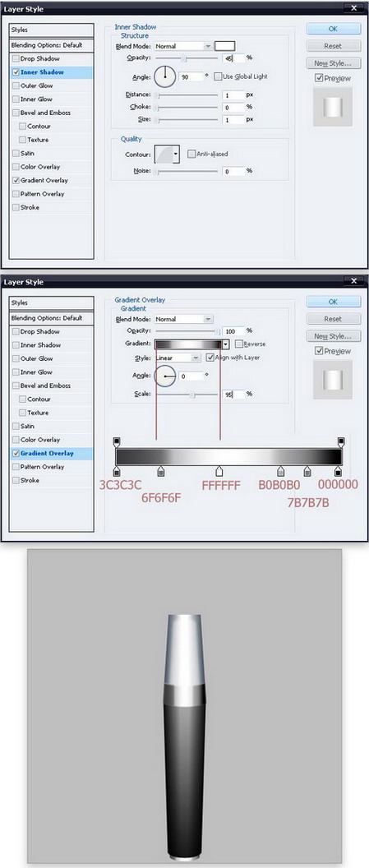The width and height of the screenshot is (369, 868).
Task: Click Distance value field
Action: 233,96
